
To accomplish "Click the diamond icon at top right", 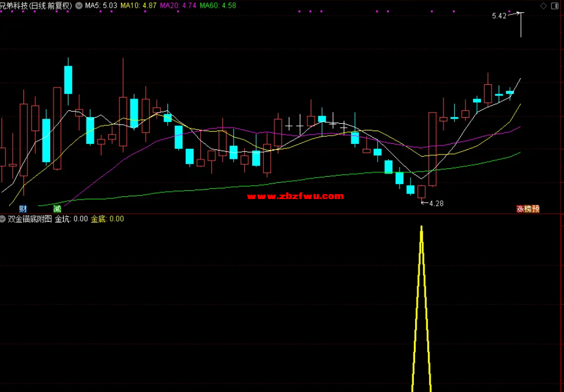I will [543, 6].
